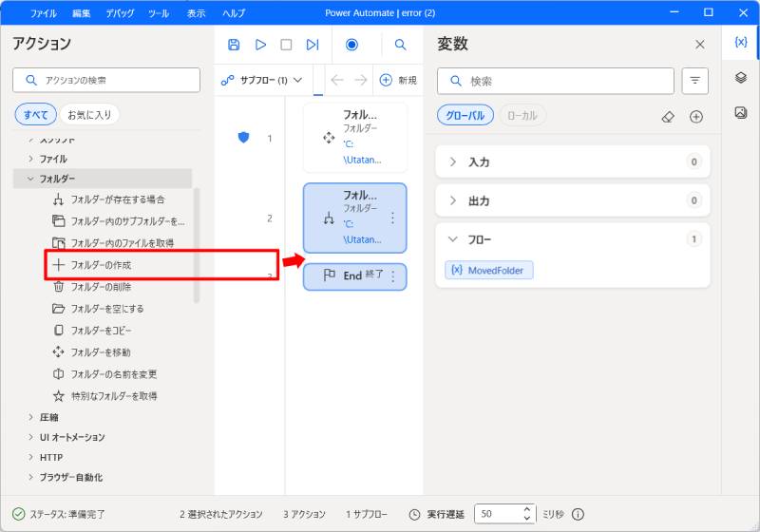Switch the actions list to お気に入り
The height and width of the screenshot is (532, 760).
[x=89, y=115]
